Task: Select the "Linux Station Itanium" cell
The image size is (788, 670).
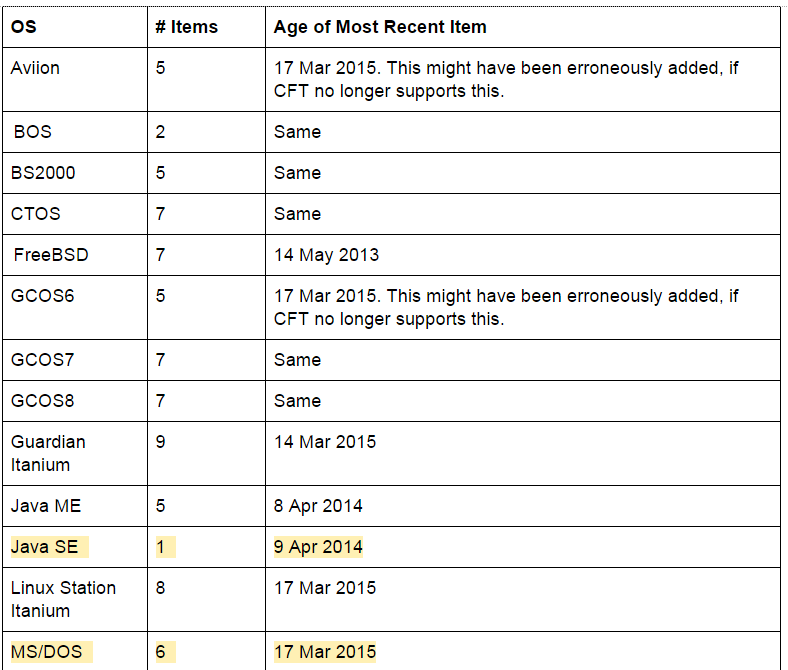Action: [63, 599]
